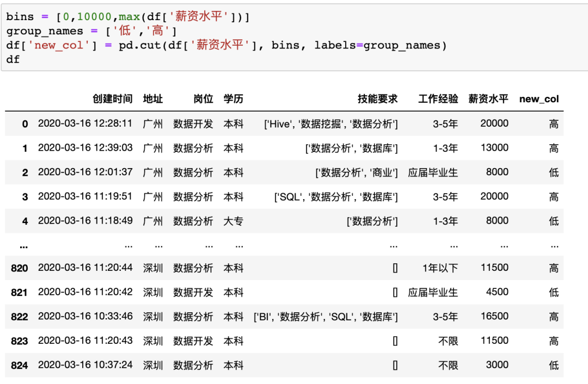This screenshot has height=384, width=588.
Task: Click timestamp '2020-03-16 12:01:37'
Action: click(85, 172)
